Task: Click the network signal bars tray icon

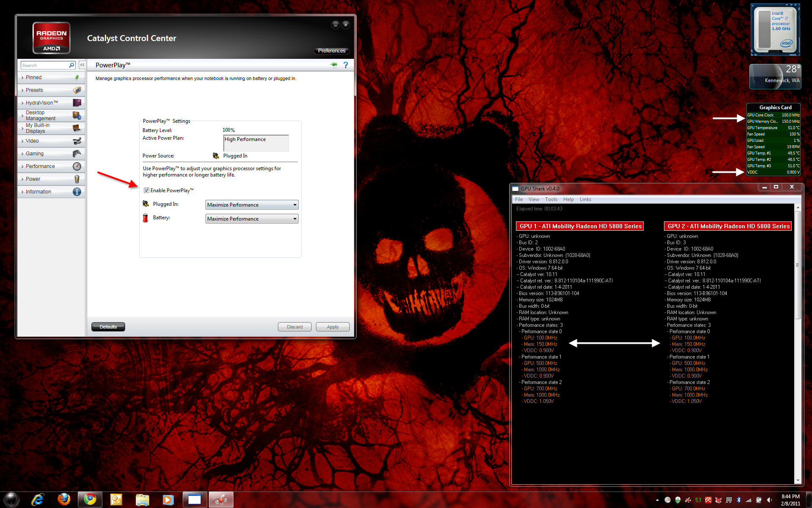Action: 749,500
